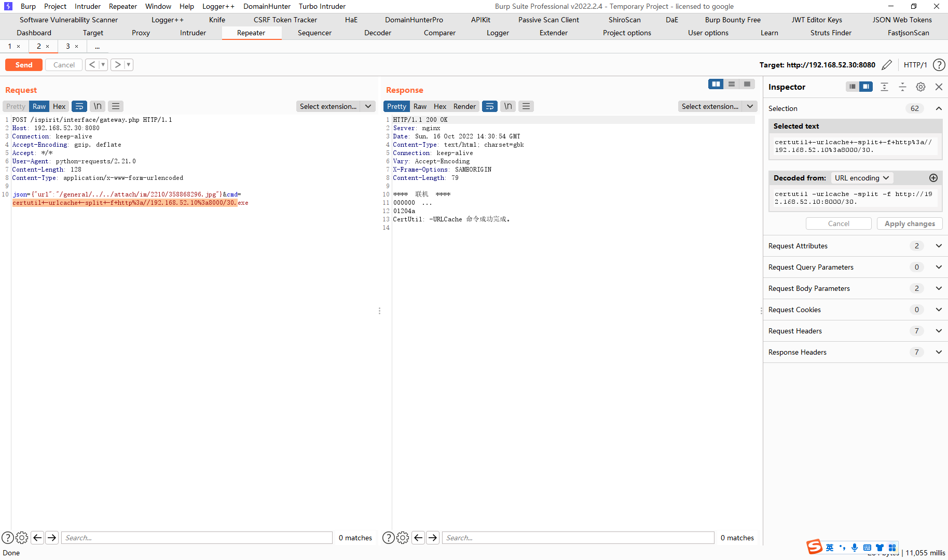Viewport: 948px width, 560px height.
Task: Open Response search help icon
Action: pos(389,538)
